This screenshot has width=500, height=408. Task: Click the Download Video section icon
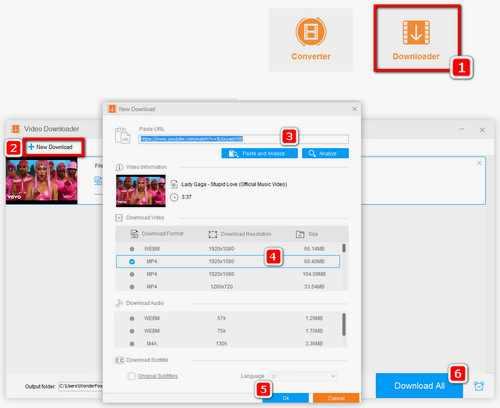coord(119,218)
